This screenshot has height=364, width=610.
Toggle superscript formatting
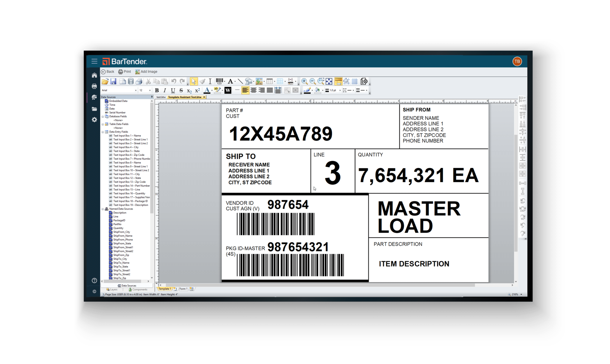click(x=197, y=90)
